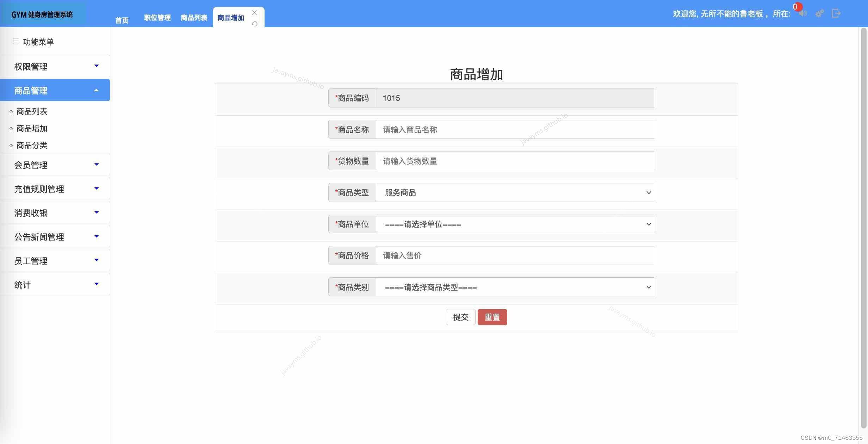Click the red 重置 button
Screen dimensions: 868x444
click(492, 317)
